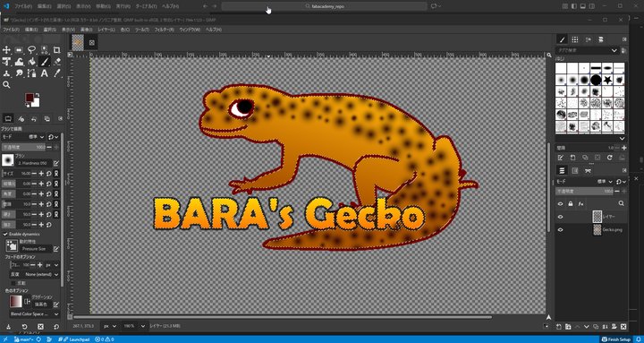This screenshot has width=644, height=343.
Task: Select the Warp Transform tool
Action: [x=19, y=62]
